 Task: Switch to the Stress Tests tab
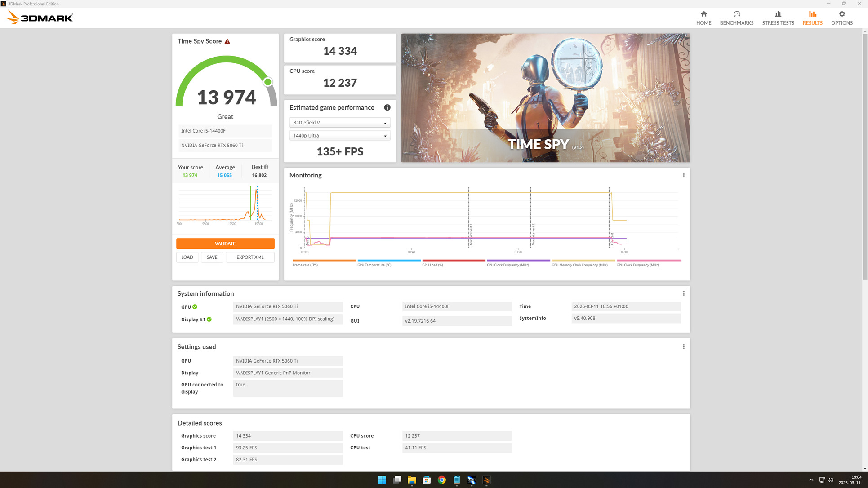pos(778,18)
